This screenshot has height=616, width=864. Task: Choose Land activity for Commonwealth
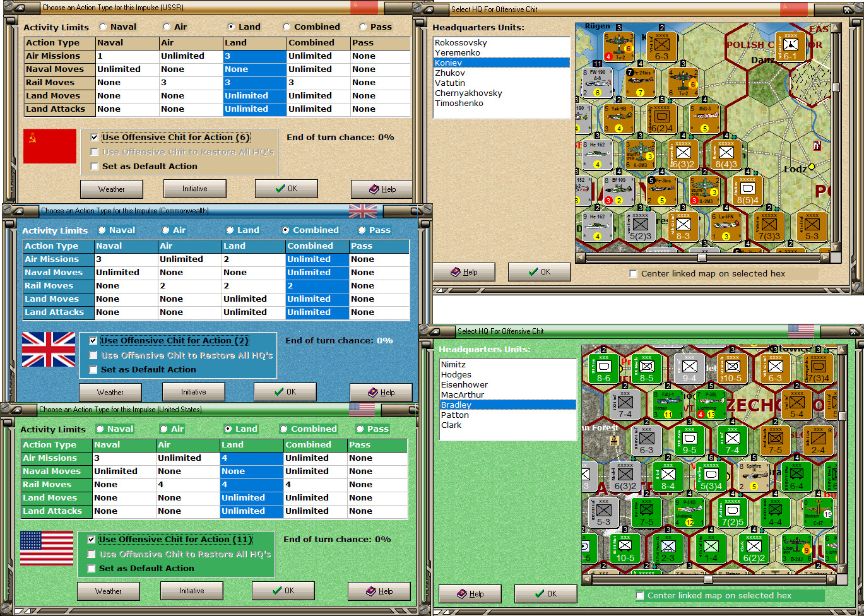243,230
